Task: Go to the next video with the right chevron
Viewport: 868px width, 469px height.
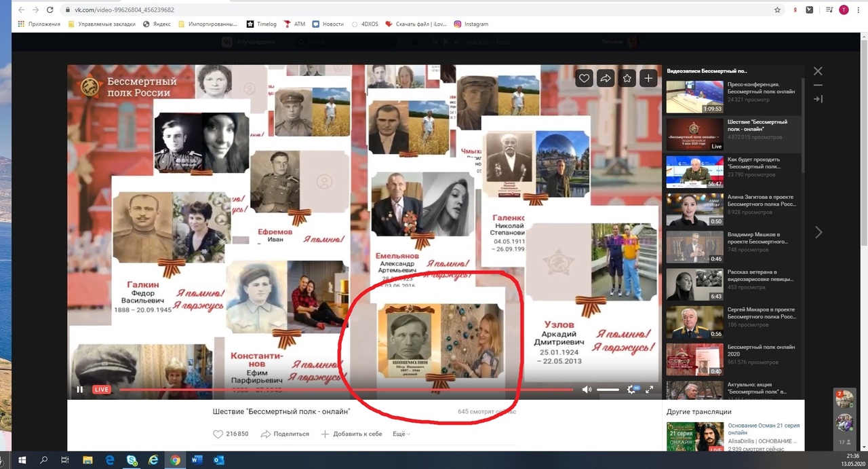Action: pyautogui.click(x=818, y=232)
